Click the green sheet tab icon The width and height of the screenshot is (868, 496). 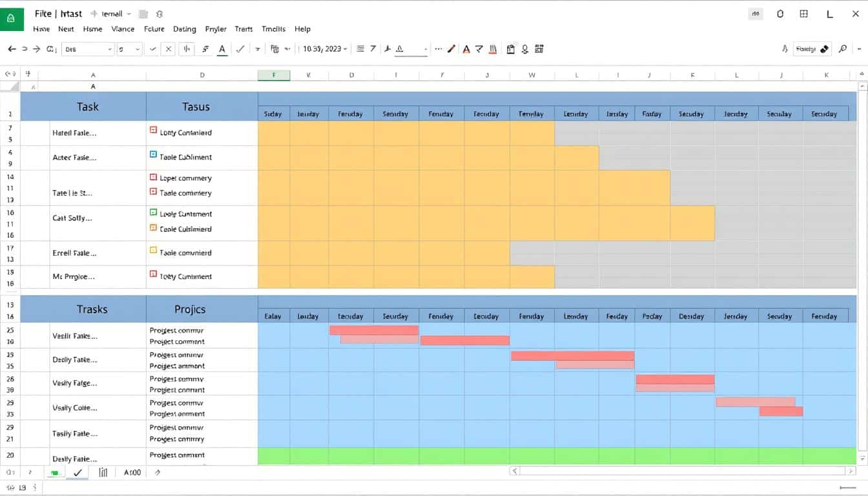coord(54,473)
